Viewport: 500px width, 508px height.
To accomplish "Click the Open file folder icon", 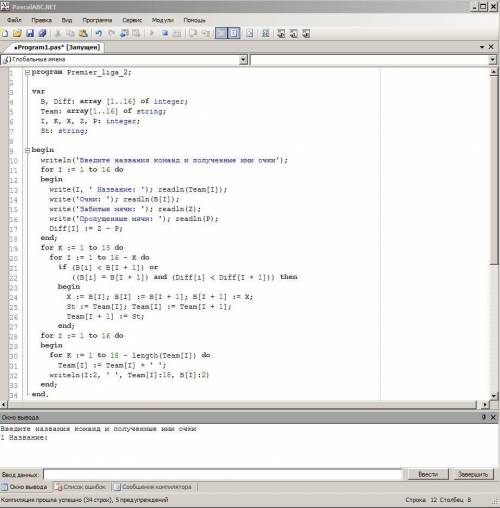I will 17,33.
